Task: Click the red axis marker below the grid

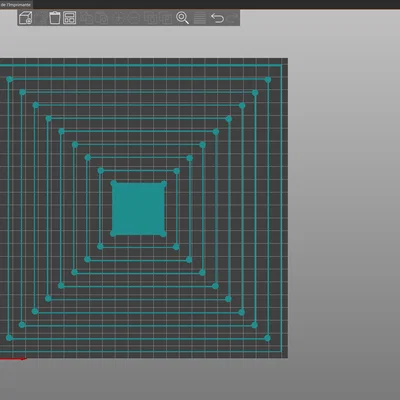Action: coord(13,359)
